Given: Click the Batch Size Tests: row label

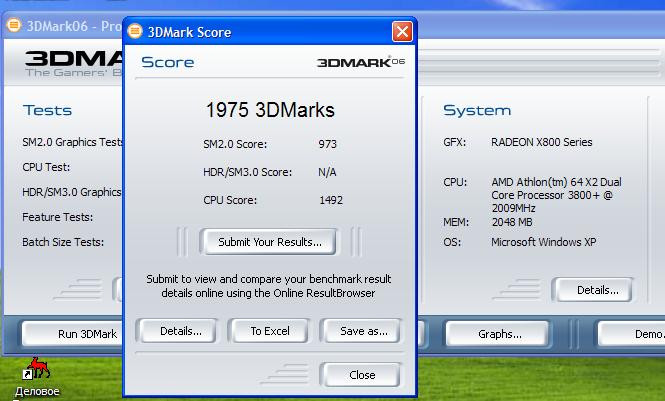Looking at the screenshot, I should tap(63, 242).
